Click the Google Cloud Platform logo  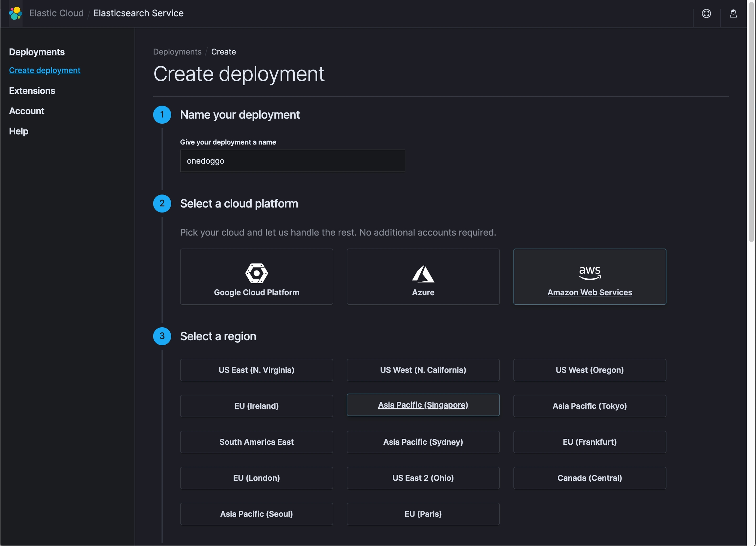click(256, 273)
